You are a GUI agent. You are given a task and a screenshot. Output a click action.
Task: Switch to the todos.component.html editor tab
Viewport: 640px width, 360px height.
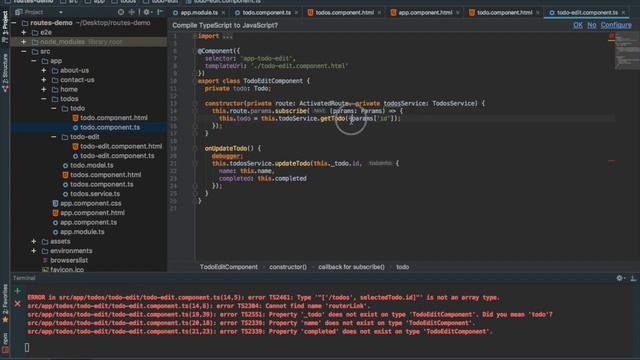coord(344,13)
